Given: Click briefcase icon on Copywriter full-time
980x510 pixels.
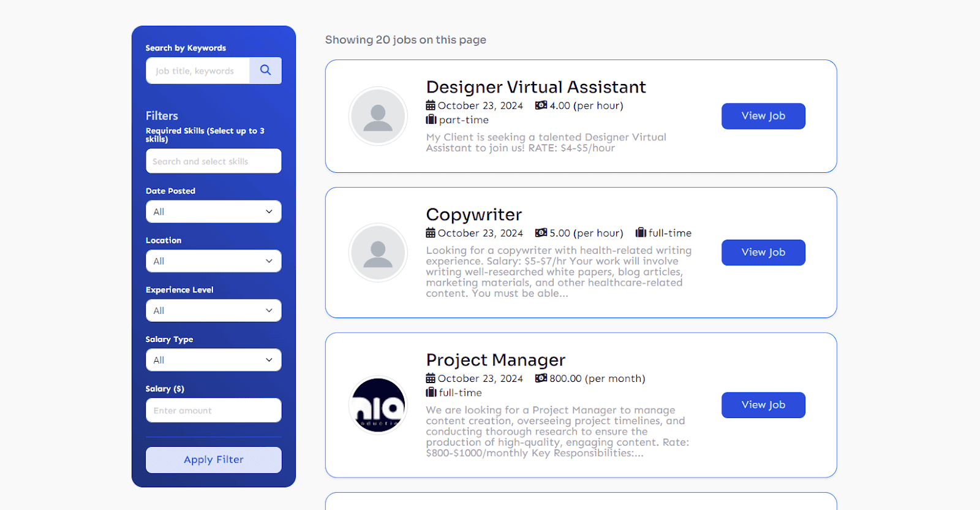Looking at the screenshot, I should coord(641,233).
